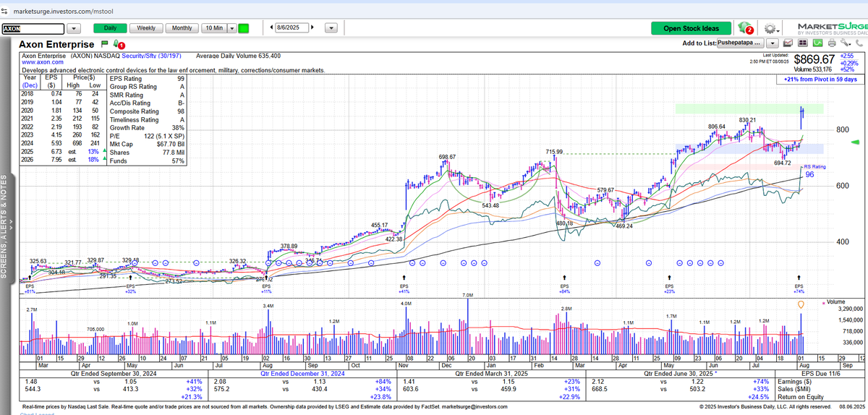Click Open Stock Ideas button
Viewport: 868px width, 415px height.
tap(690, 28)
